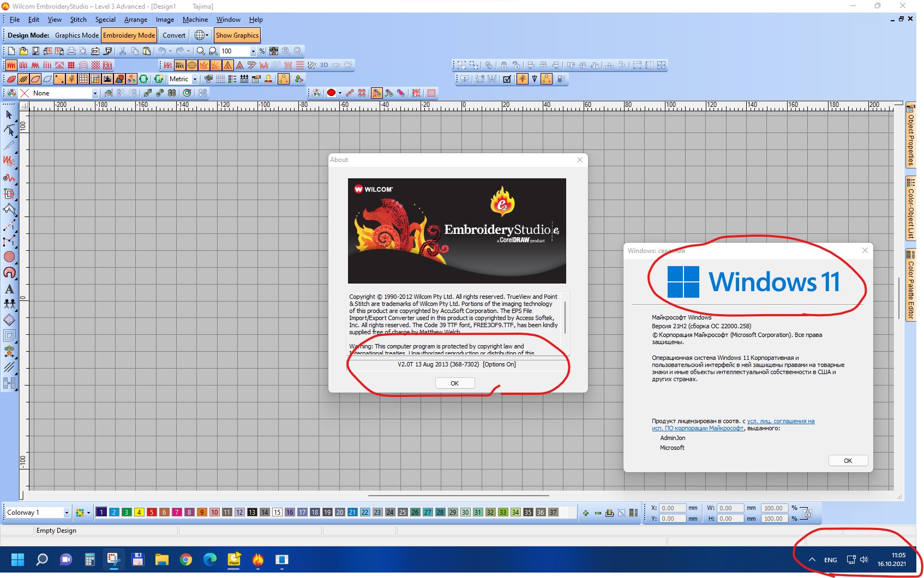Remove a color with the minus icon
924x578 pixels.
[598, 513]
